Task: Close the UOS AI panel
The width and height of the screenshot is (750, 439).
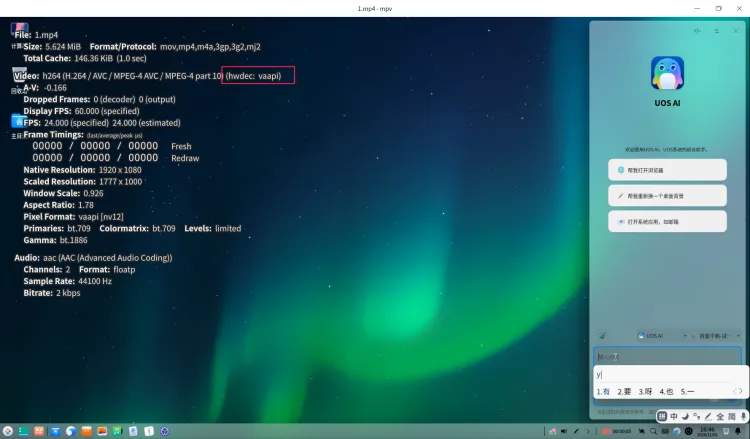Action: pos(736,31)
